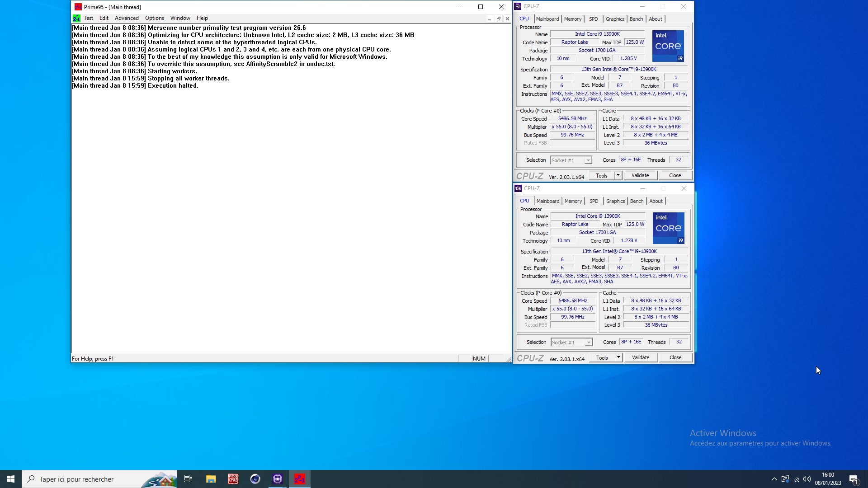Screen dimensions: 868x488
Task: Click Validate button in top CPU-Z
Action: coord(640,175)
